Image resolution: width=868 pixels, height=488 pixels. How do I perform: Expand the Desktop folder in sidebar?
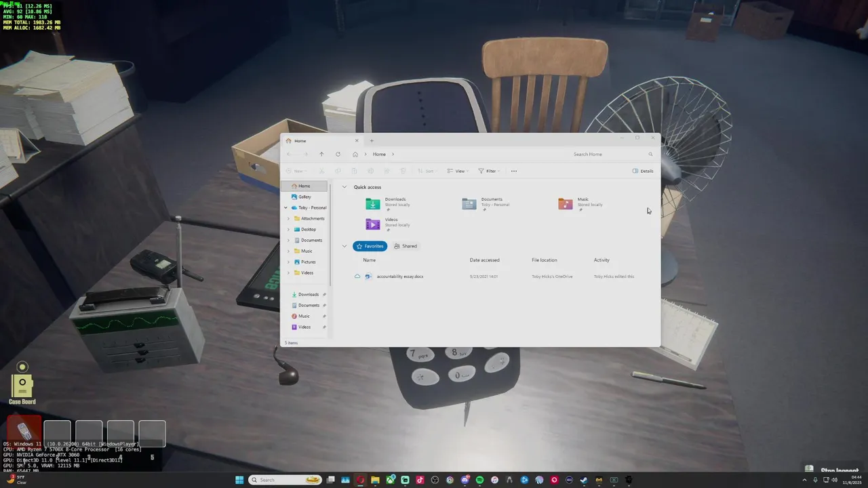point(288,229)
